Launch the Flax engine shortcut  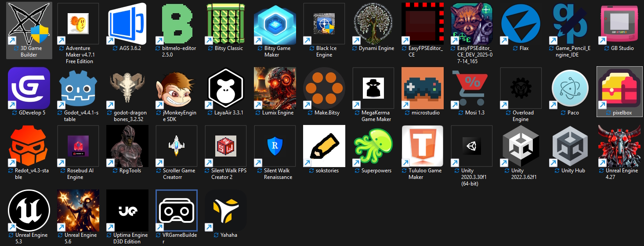(x=521, y=24)
